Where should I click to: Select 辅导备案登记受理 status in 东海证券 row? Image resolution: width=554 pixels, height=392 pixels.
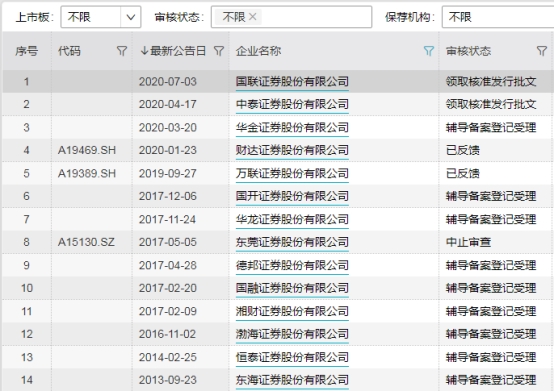(491, 380)
